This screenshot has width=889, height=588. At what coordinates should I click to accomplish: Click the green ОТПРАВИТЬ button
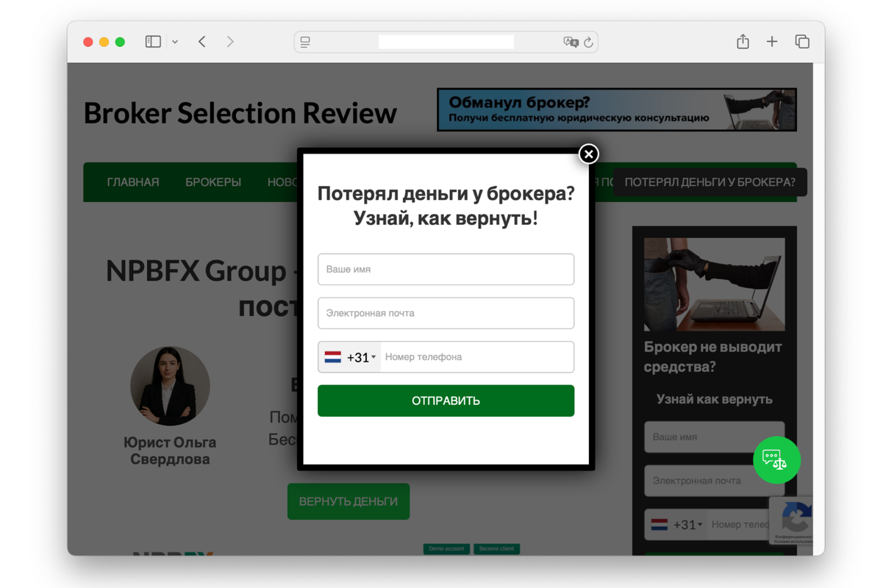click(x=446, y=401)
